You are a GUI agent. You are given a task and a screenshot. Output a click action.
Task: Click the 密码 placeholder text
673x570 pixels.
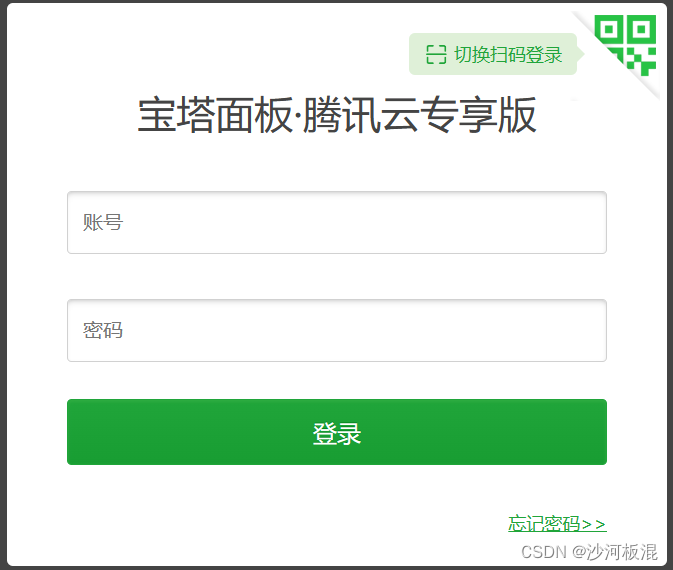pyautogui.click(x=103, y=330)
